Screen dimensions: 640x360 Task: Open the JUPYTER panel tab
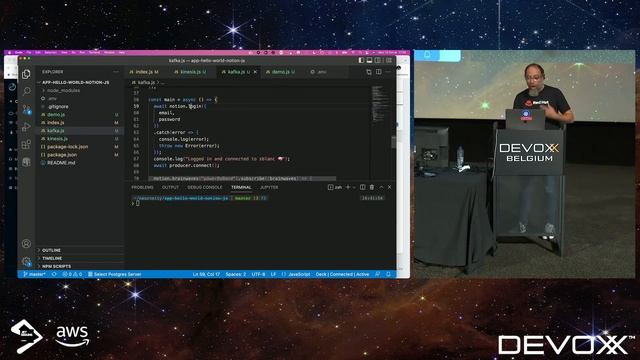[x=269, y=187]
